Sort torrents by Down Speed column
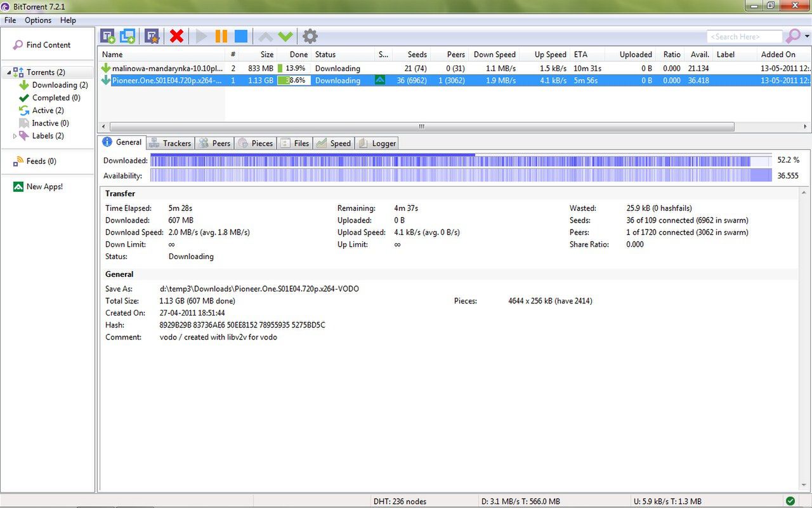This screenshot has width=812, height=508. 494,55
